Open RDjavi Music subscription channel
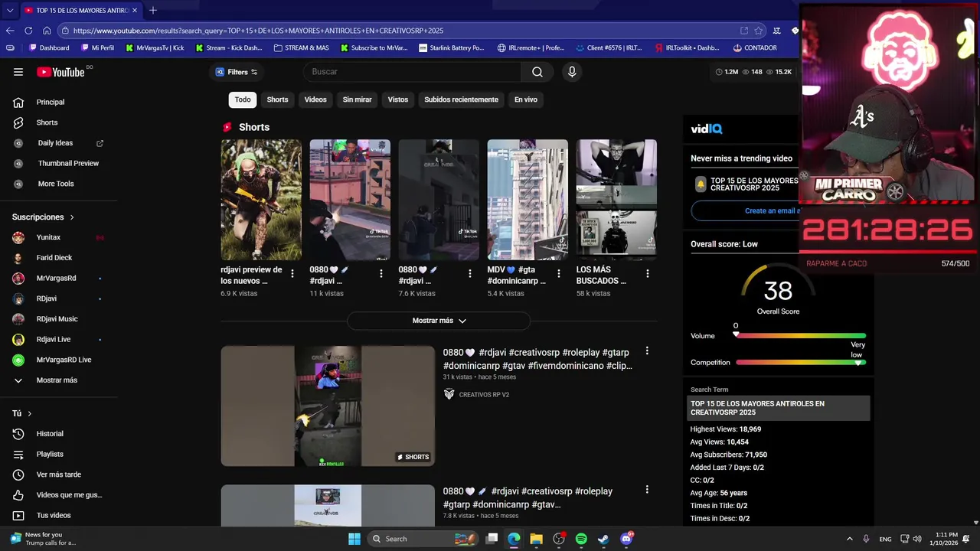The height and width of the screenshot is (551, 980). (x=59, y=319)
